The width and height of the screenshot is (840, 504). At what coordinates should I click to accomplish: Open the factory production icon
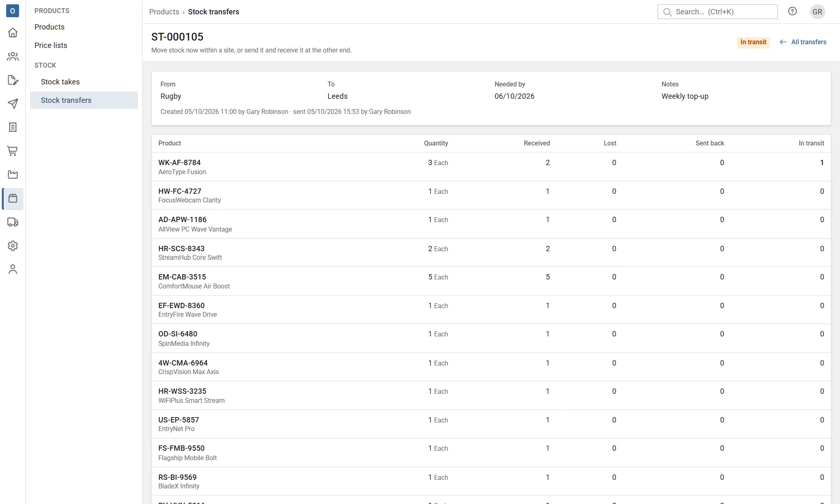tap(13, 175)
